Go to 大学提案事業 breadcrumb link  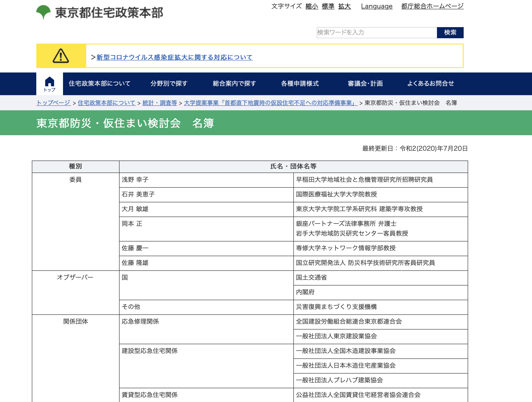click(x=271, y=103)
